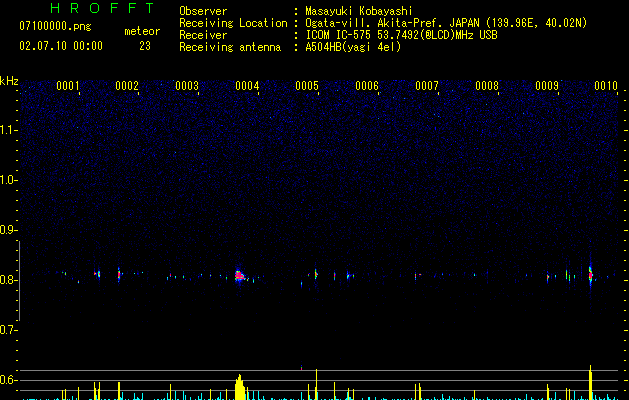Click the kHz axis unit label
The width and height of the screenshot is (629, 400).
point(9,81)
